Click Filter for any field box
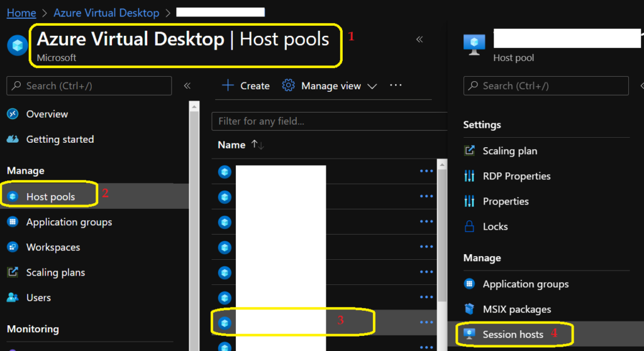The image size is (644, 351). (330, 121)
